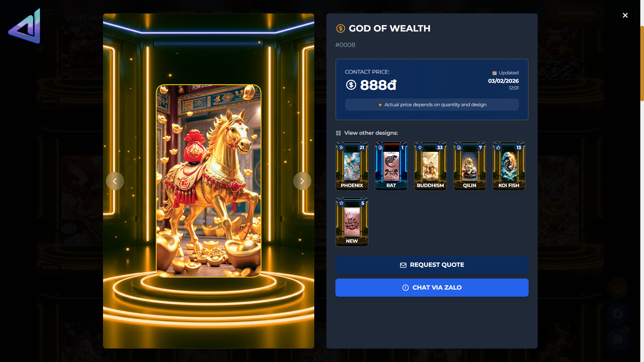Show the next product image
This screenshot has width=644, height=362.
(x=302, y=181)
